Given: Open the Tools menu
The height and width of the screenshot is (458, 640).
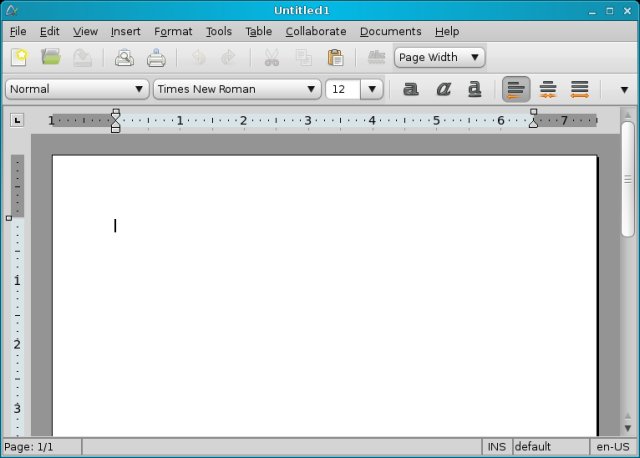Looking at the screenshot, I should 219,31.
